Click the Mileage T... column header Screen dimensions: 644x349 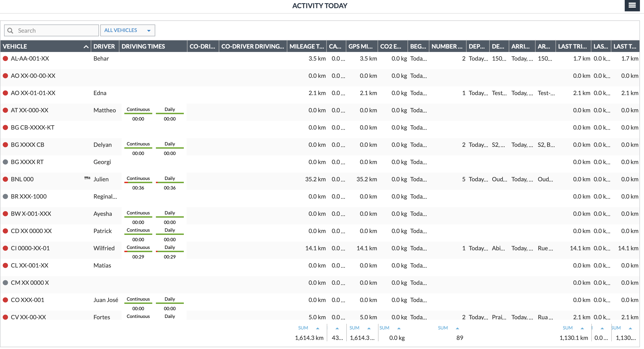tap(306, 47)
